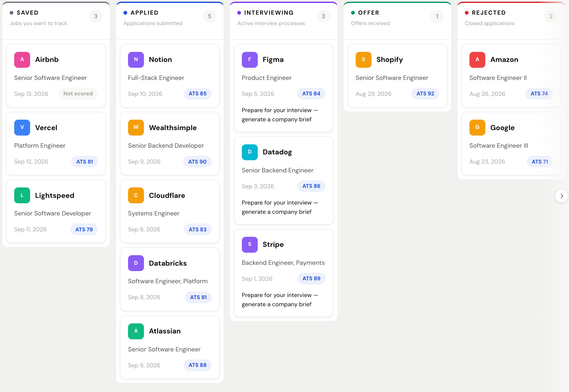Click ATS 84 badge on Figma card
Viewport: 569px width, 392px height.
click(311, 94)
